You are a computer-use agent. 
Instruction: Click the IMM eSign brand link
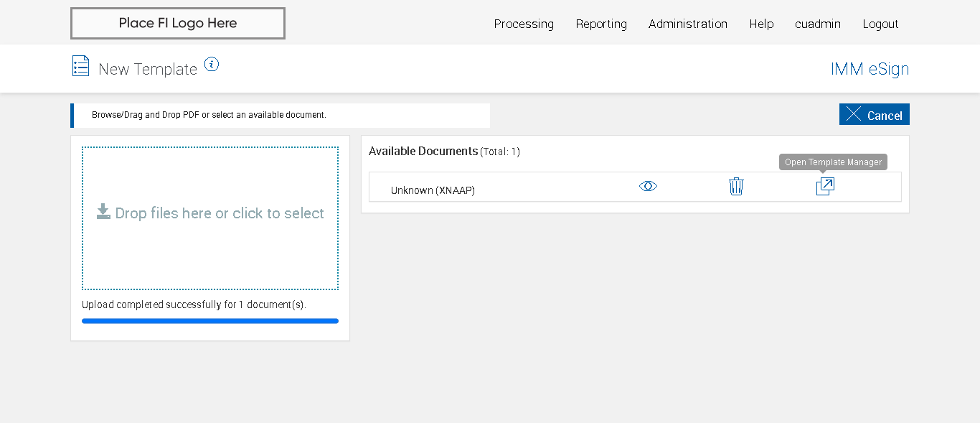870,69
